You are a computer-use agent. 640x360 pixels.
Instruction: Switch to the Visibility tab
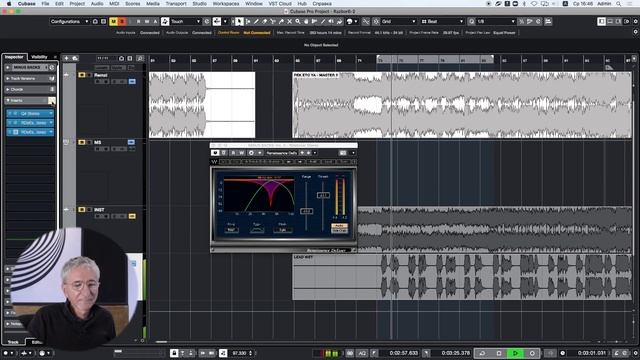pyautogui.click(x=40, y=57)
